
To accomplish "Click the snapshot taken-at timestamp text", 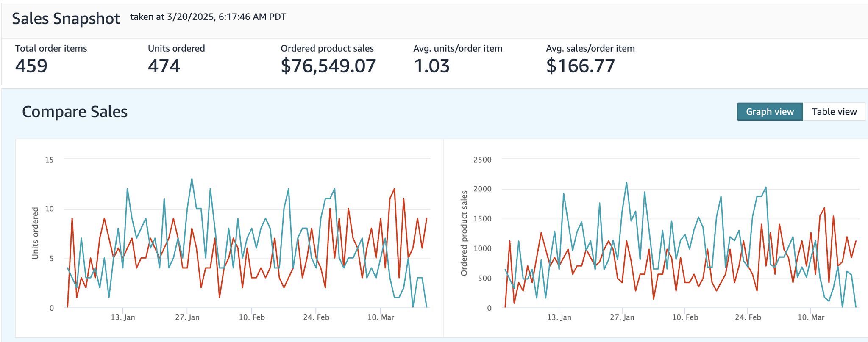I will pyautogui.click(x=208, y=17).
